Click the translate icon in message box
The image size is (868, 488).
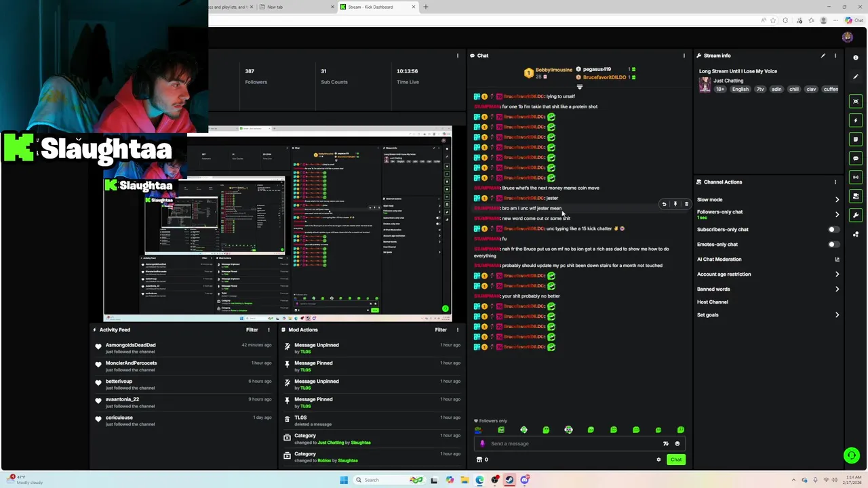tap(666, 444)
